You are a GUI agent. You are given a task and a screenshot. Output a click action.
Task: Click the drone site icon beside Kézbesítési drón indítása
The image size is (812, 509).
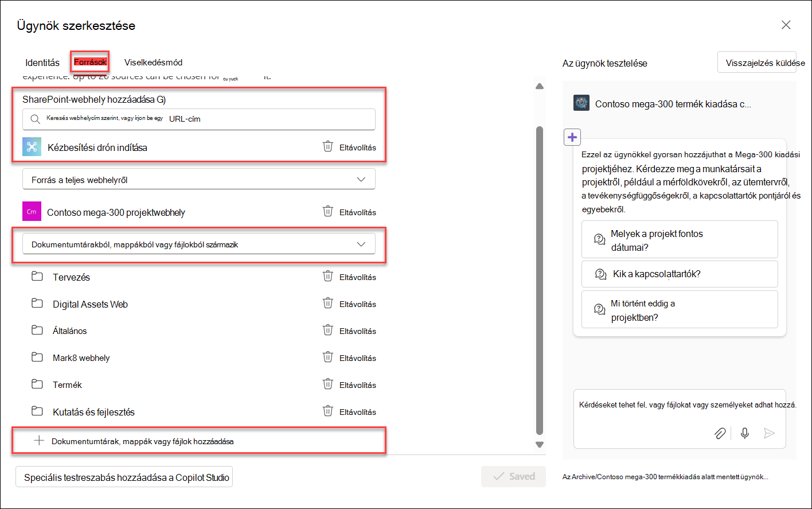(32, 147)
